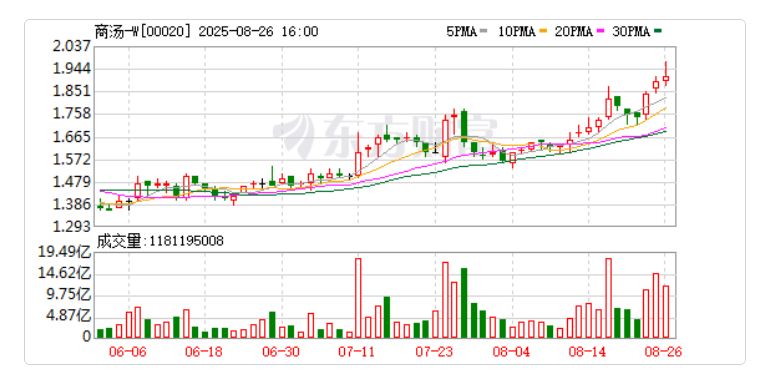Select the timestamp 2025-08-26 16:00
This screenshot has height=390, width=763.
(x=258, y=32)
